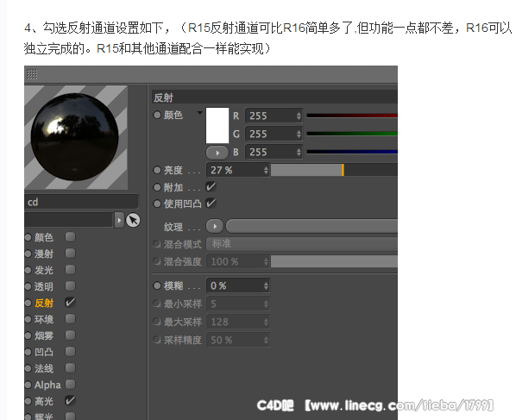The width and height of the screenshot is (516, 420).
Task: Click the G value stepper arrows
Action: [299, 134]
